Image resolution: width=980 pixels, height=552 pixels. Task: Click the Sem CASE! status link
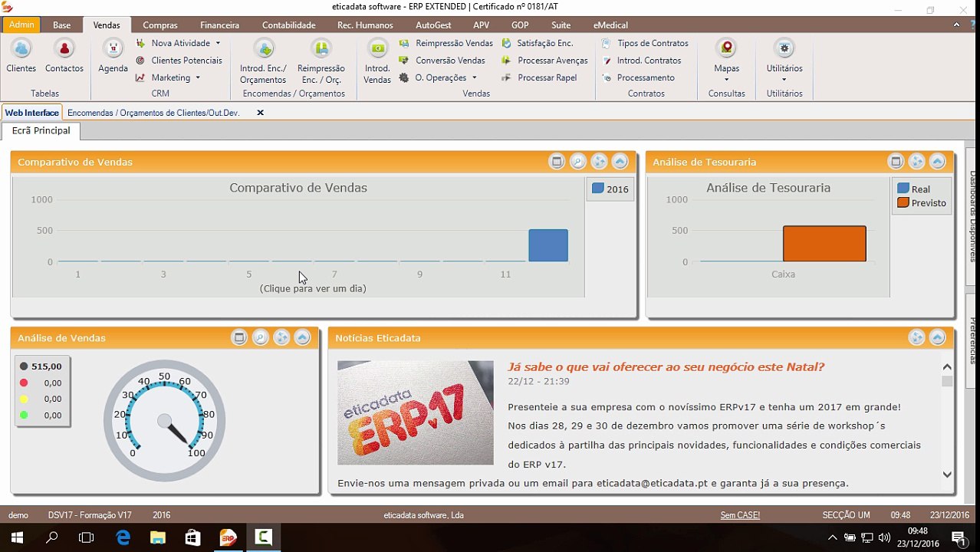740,515
